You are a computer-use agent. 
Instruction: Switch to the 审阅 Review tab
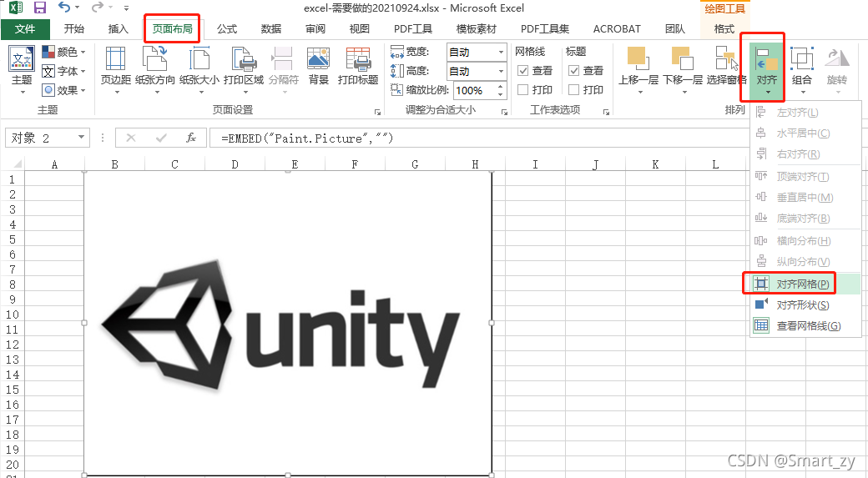pos(315,28)
